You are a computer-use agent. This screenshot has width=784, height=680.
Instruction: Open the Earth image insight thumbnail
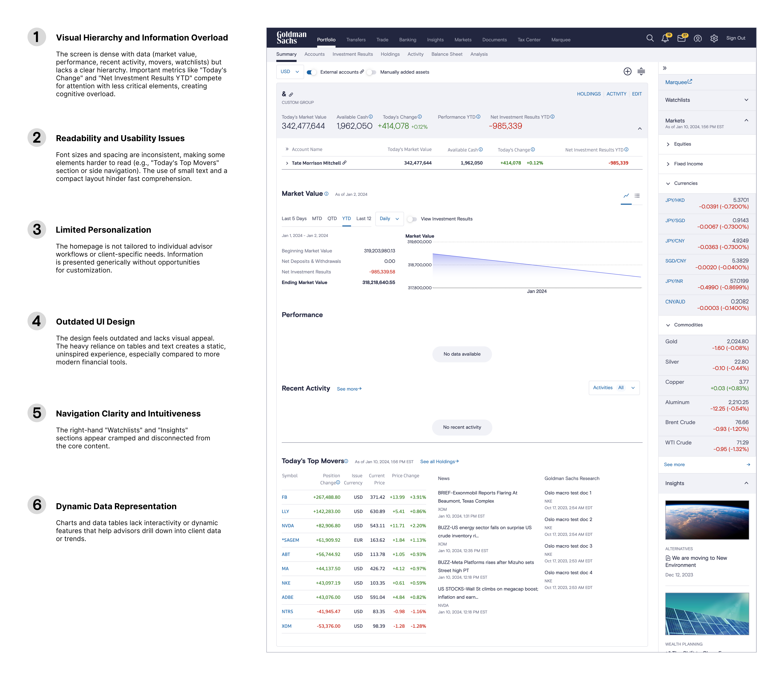[707, 520]
